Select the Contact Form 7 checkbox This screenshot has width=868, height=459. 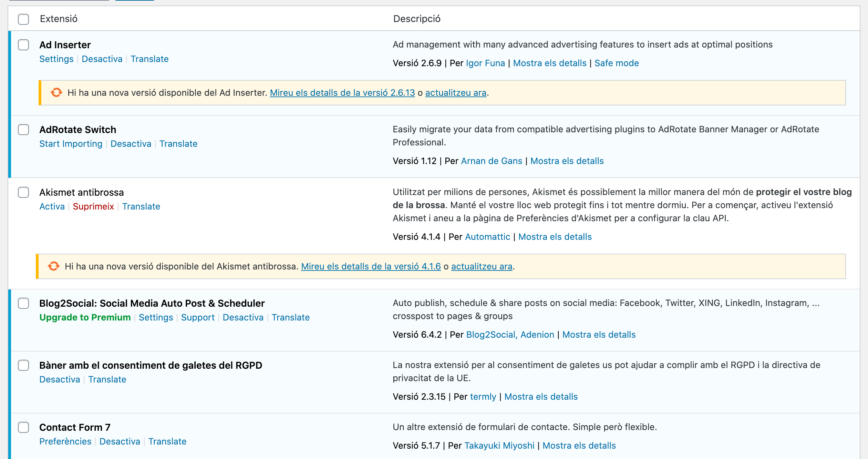(23, 427)
